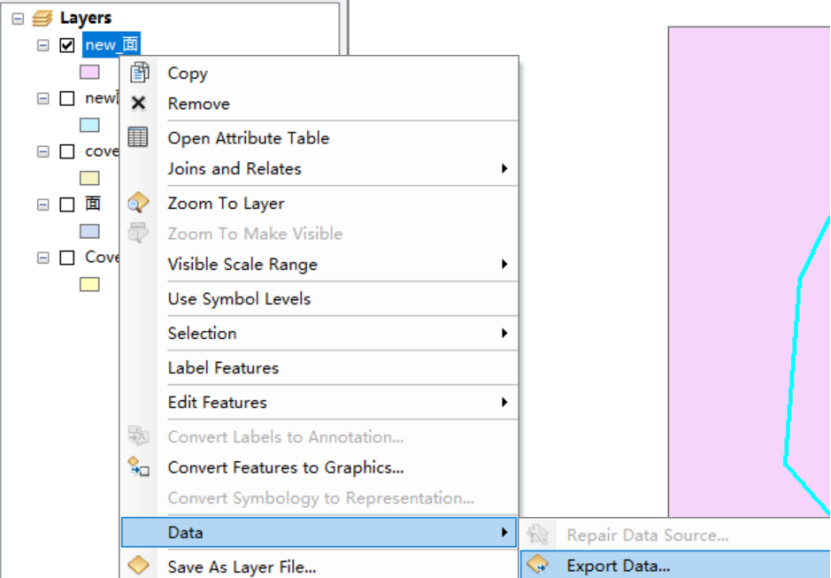Image resolution: width=831 pixels, height=578 pixels.
Task: Click the Zoom To Layer magnifier icon
Action: coord(141,203)
